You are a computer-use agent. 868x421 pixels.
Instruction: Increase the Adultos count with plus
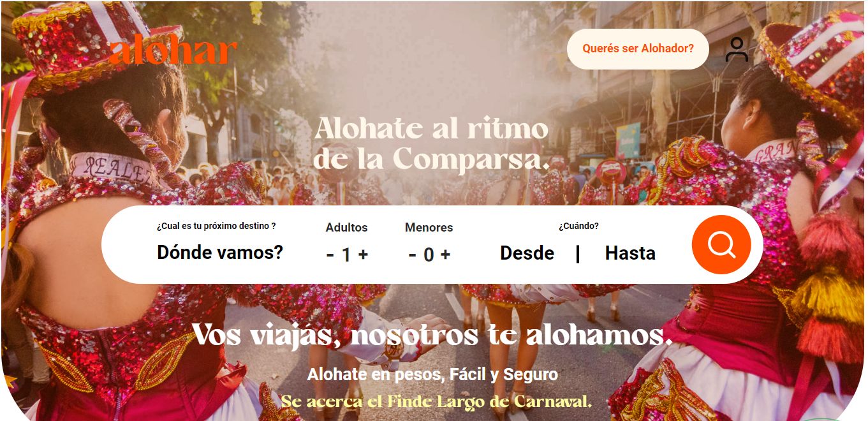tap(363, 255)
